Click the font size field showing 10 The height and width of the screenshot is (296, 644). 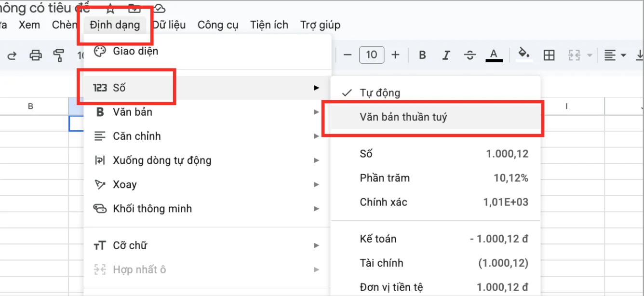pos(372,55)
